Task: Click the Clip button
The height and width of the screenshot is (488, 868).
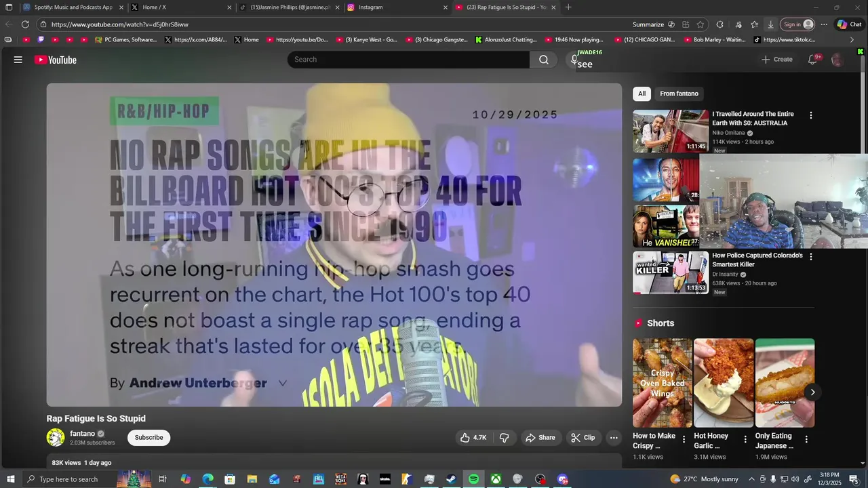Action: (583, 438)
